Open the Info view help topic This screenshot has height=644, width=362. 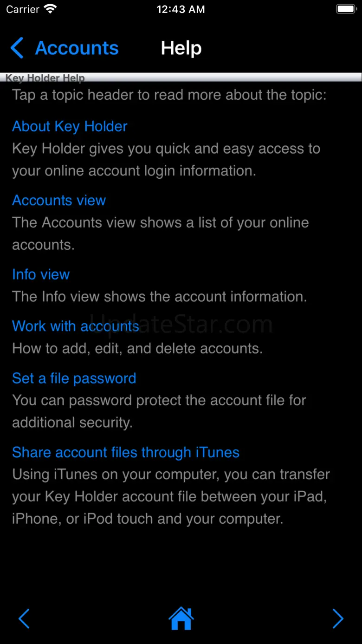[x=41, y=274]
